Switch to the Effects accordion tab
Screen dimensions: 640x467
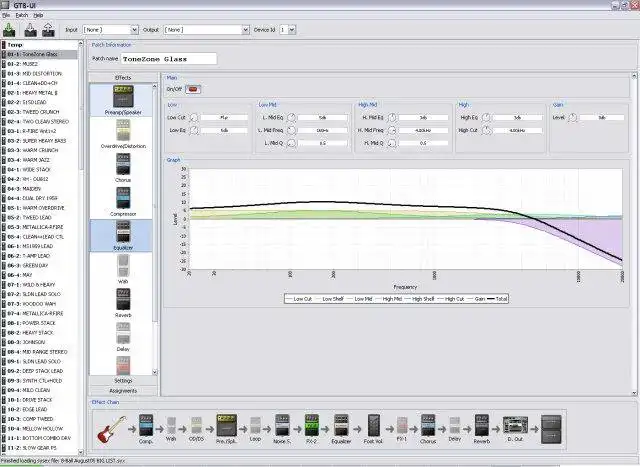tap(123, 78)
